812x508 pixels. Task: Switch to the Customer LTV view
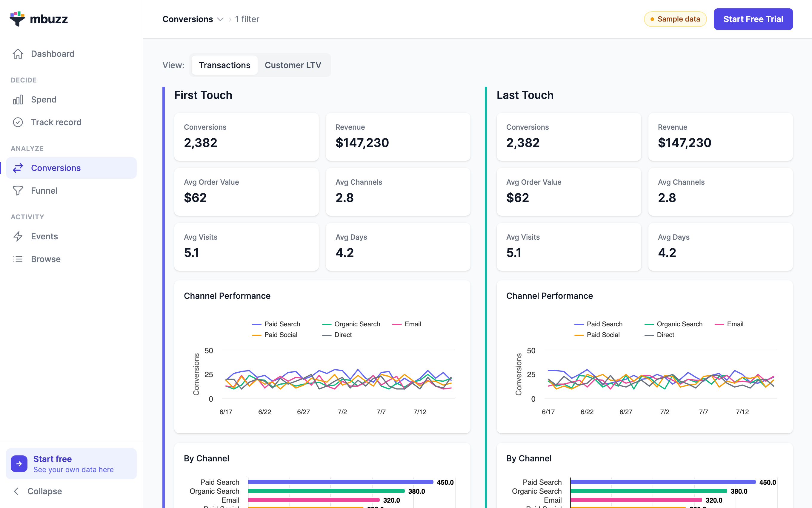[x=293, y=65]
